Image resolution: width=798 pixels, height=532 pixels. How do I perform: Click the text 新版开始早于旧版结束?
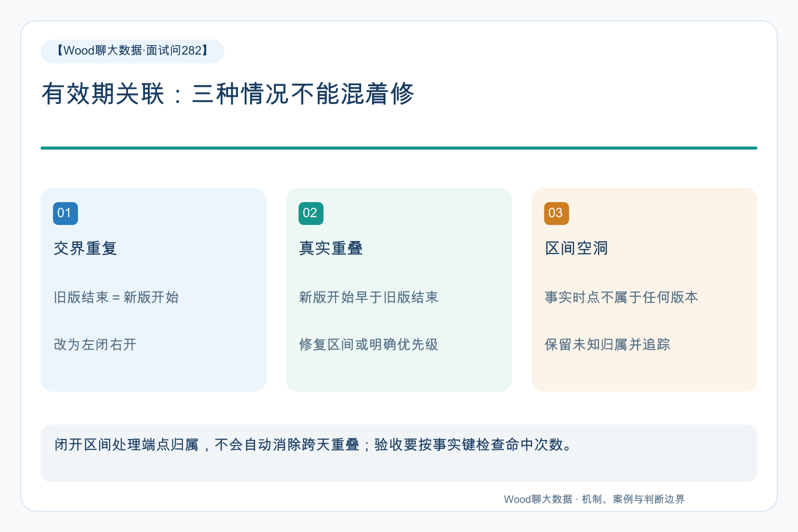point(369,297)
